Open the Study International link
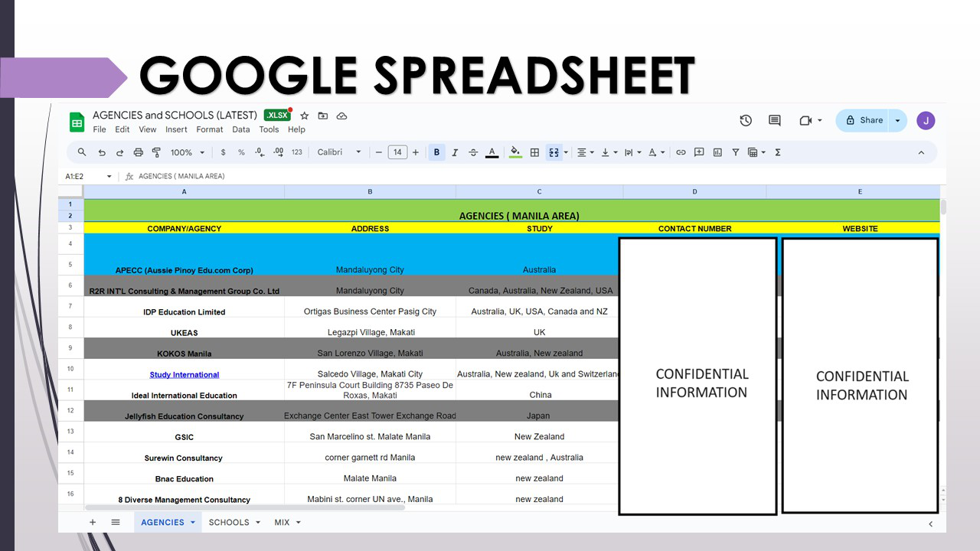The image size is (980, 551). click(x=185, y=375)
